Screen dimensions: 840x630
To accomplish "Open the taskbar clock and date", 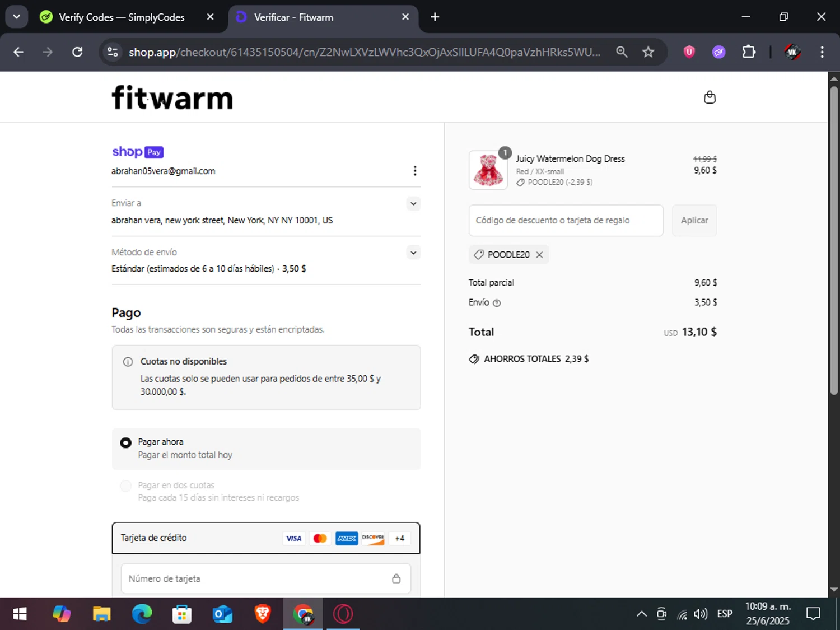I will coord(768,614).
